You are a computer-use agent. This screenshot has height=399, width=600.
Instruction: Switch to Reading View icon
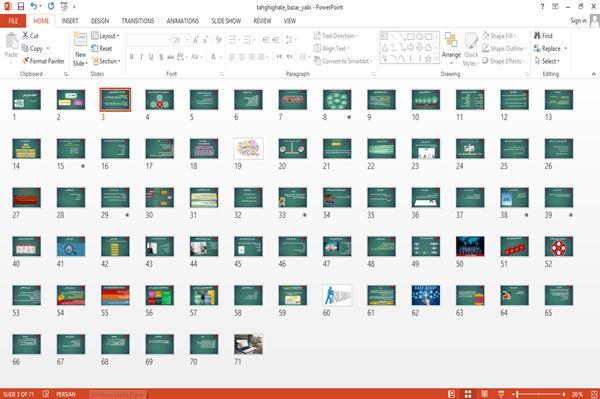(x=484, y=394)
